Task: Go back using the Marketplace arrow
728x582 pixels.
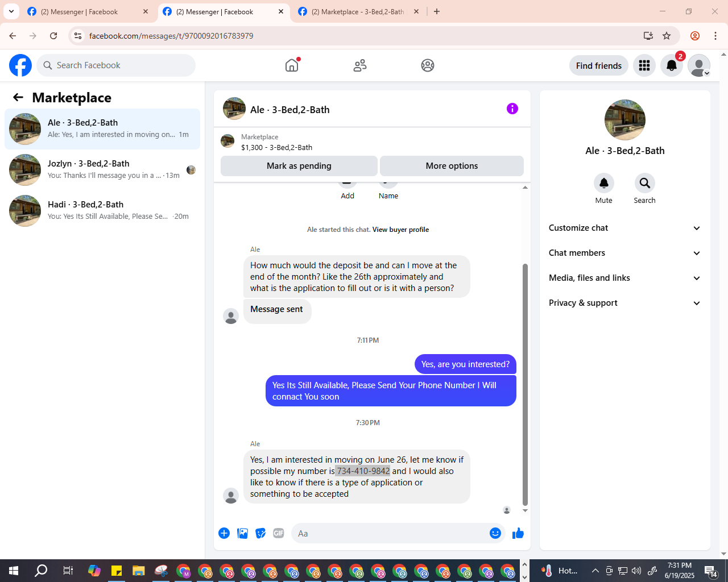Action: coord(18,97)
